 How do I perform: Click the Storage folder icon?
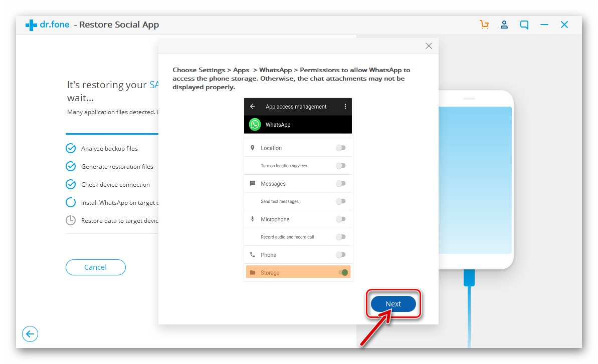254,272
